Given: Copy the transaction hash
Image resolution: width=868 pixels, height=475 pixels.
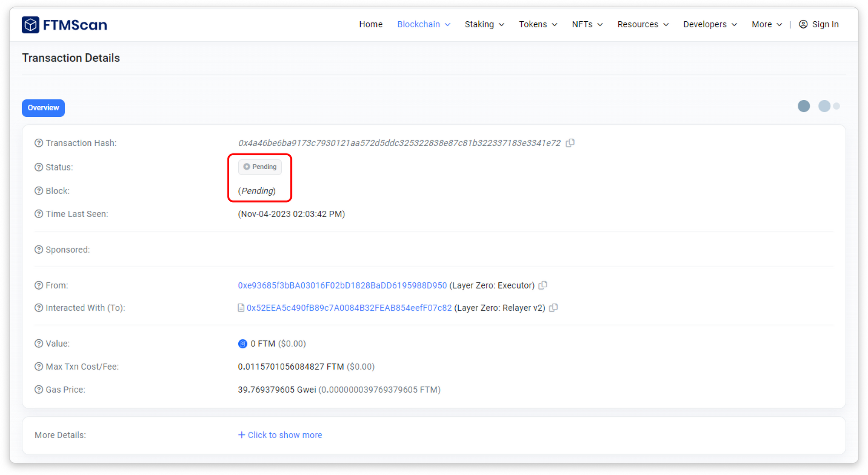Looking at the screenshot, I should tap(570, 143).
